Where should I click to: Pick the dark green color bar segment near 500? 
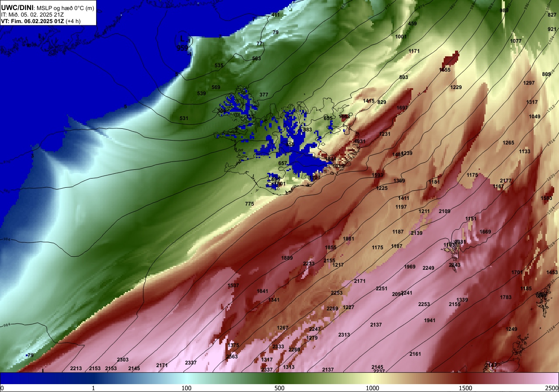tap(279, 378)
